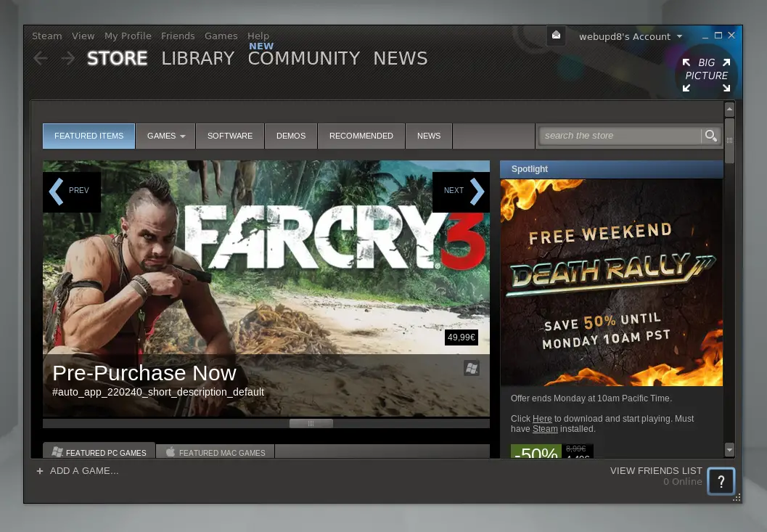Open the Friends menu
Viewport: 767px width, 532px height.
pos(178,36)
